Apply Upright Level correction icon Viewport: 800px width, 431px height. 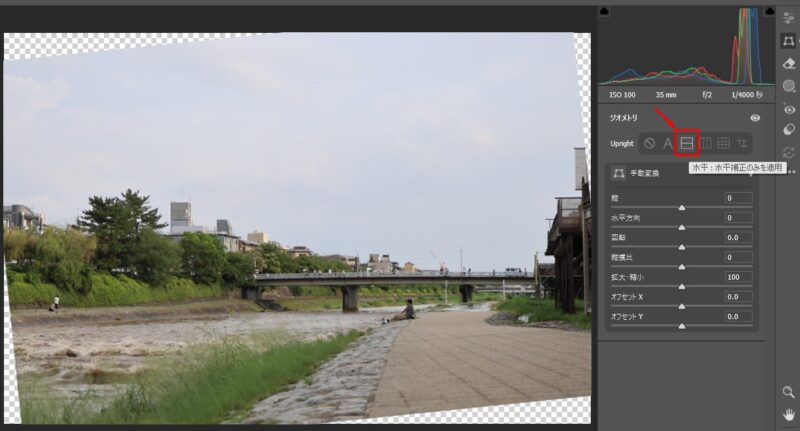tap(687, 143)
